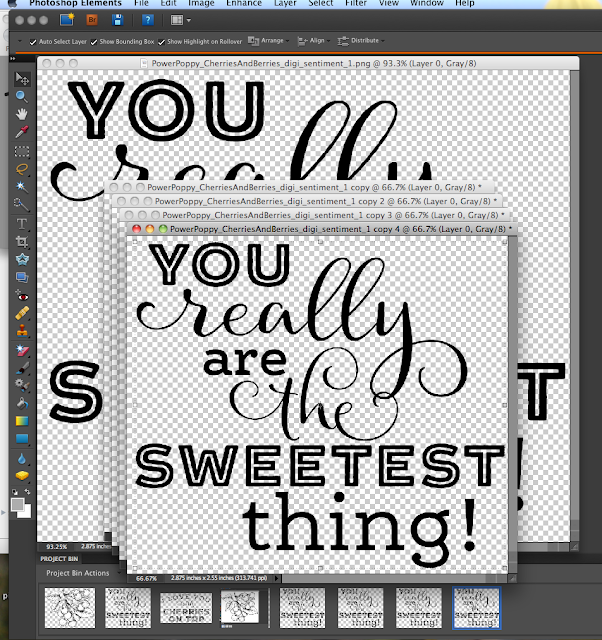Select the Horizontal Type tool
This screenshot has height=640, width=602.
pyautogui.click(x=22, y=224)
